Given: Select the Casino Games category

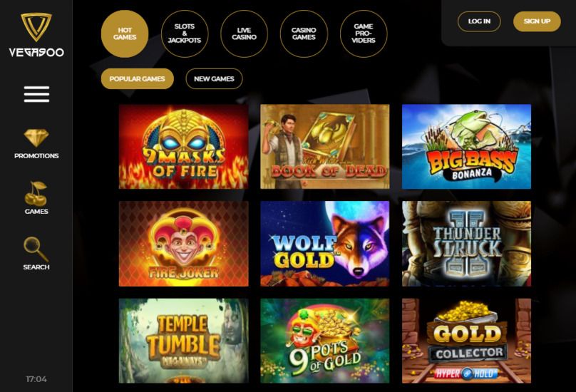Looking at the screenshot, I should (304, 33).
